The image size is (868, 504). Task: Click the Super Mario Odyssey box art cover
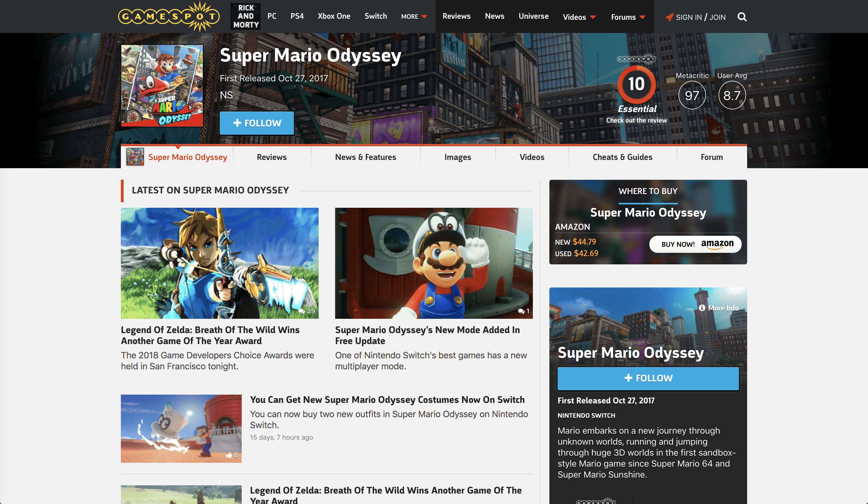[x=162, y=86]
